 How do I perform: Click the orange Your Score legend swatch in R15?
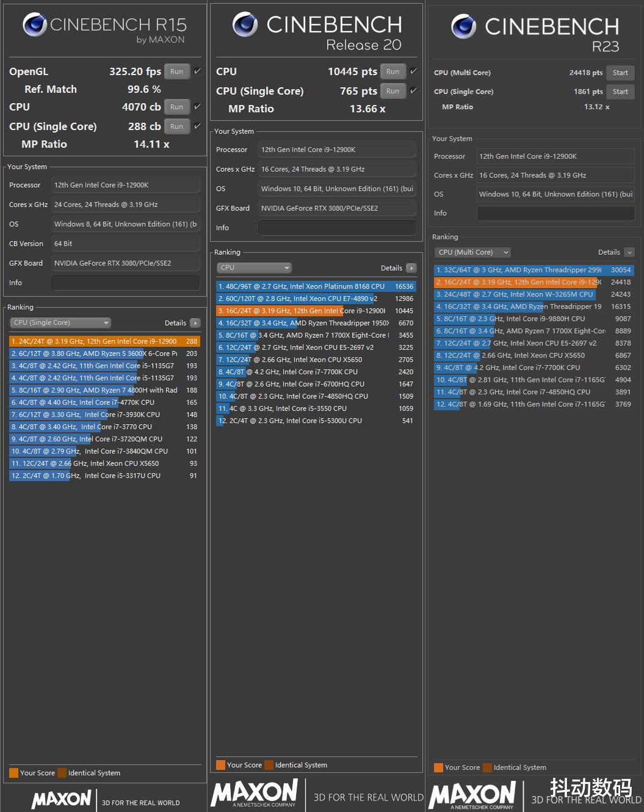13,773
